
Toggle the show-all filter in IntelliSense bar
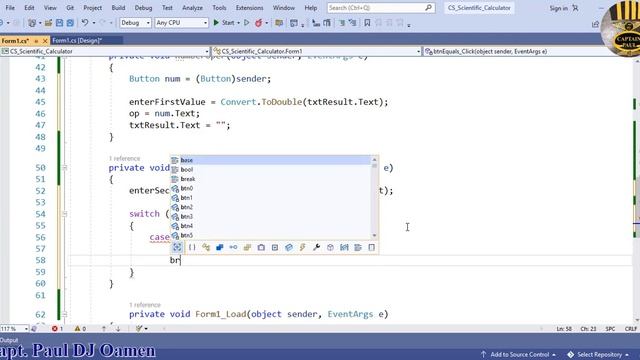click(177, 247)
